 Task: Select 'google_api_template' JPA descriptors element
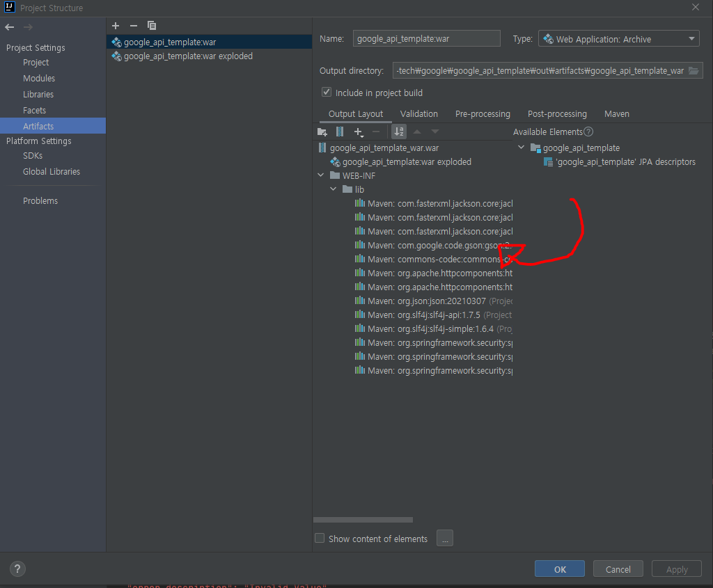[x=620, y=161]
